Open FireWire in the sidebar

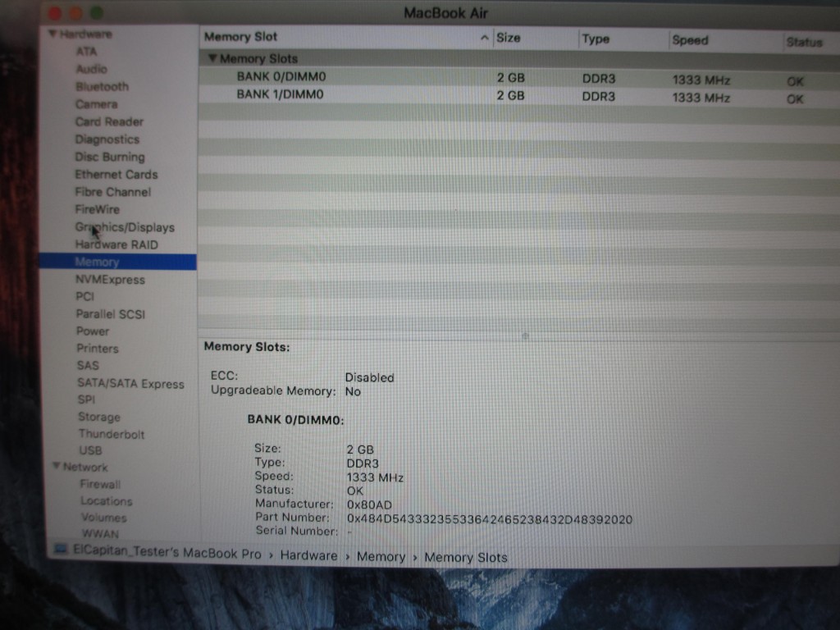(x=97, y=209)
